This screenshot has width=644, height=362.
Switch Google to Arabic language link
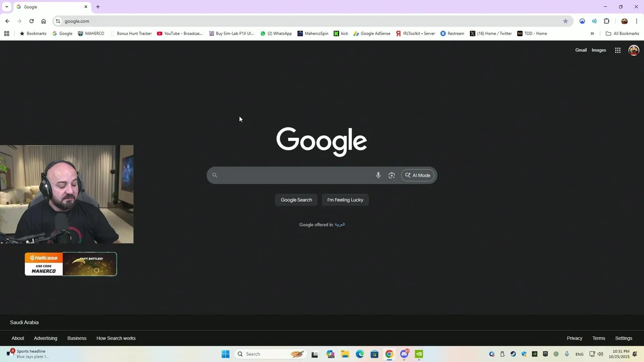(340, 225)
